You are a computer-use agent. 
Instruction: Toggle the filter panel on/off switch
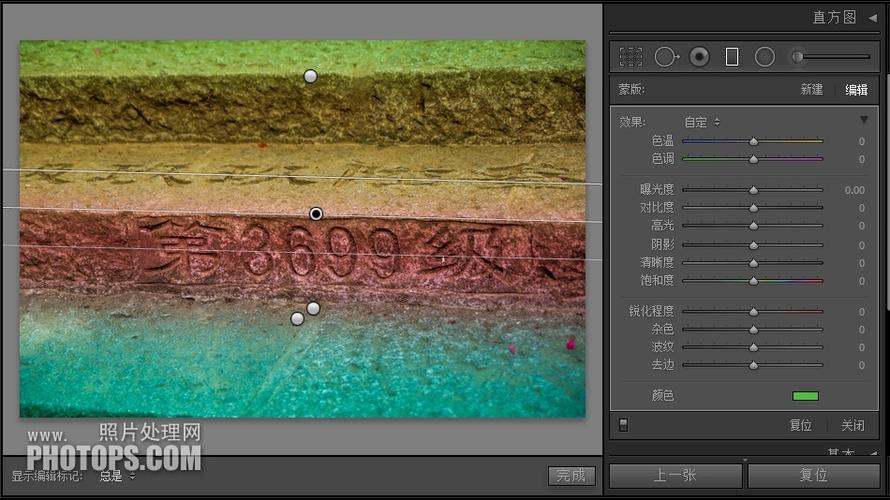click(623, 425)
